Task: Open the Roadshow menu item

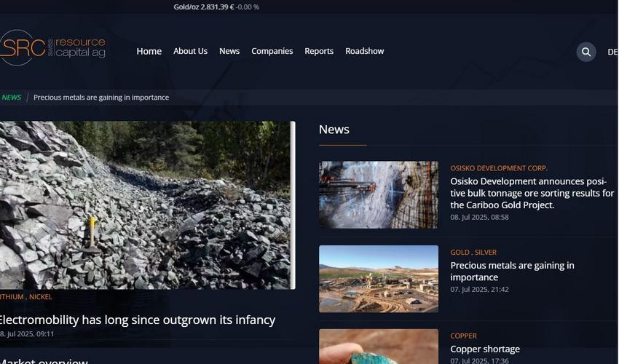Action: pyautogui.click(x=364, y=51)
